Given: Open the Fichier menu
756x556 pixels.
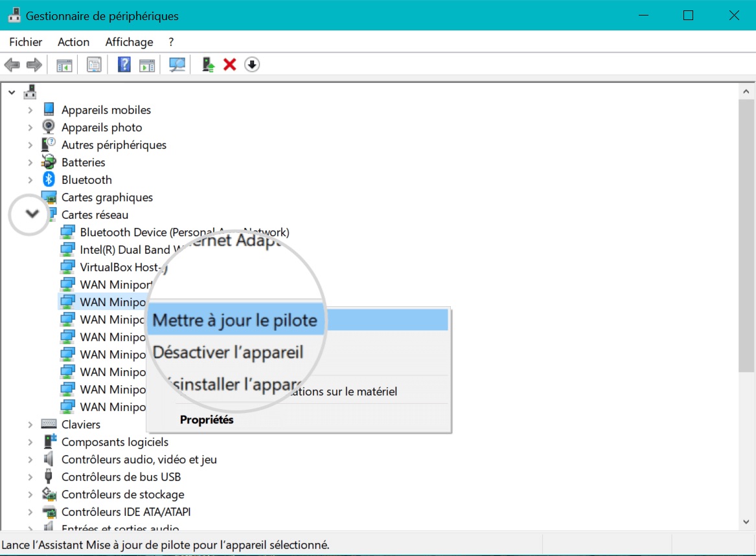Looking at the screenshot, I should click(x=25, y=42).
